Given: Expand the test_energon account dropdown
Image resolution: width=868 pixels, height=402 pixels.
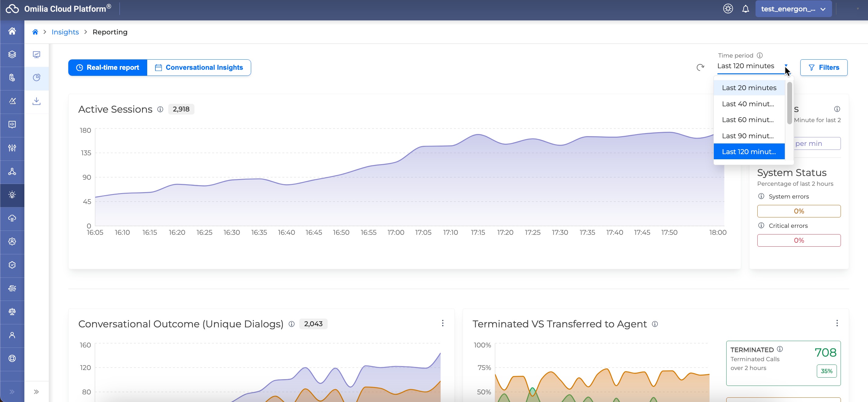Looking at the screenshot, I should click(793, 9).
